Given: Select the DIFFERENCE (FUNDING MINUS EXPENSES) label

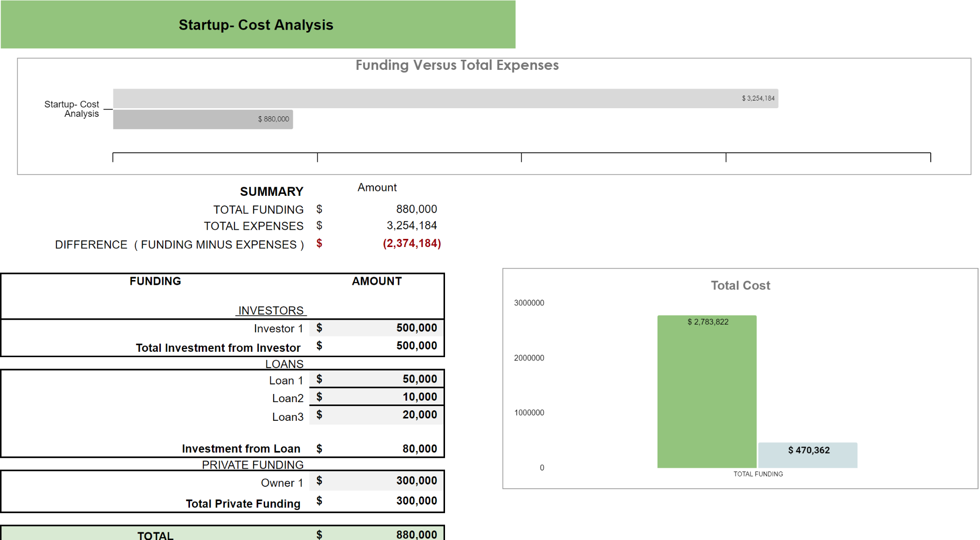Looking at the screenshot, I should coord(179,245).
